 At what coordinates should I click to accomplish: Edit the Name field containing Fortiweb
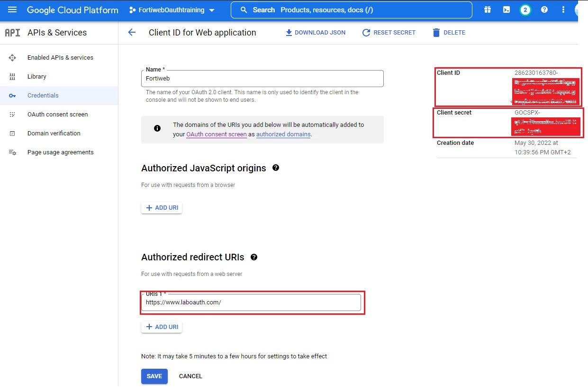[x=262, y=79]
